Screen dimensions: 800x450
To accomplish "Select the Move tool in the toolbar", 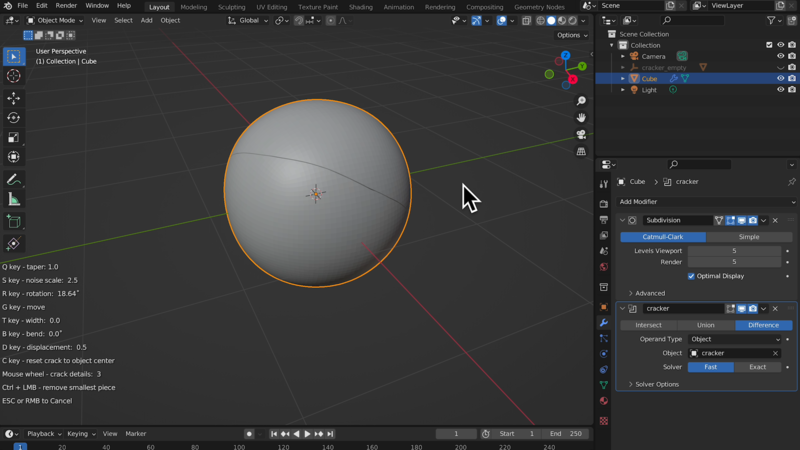I will pos(14,98).
